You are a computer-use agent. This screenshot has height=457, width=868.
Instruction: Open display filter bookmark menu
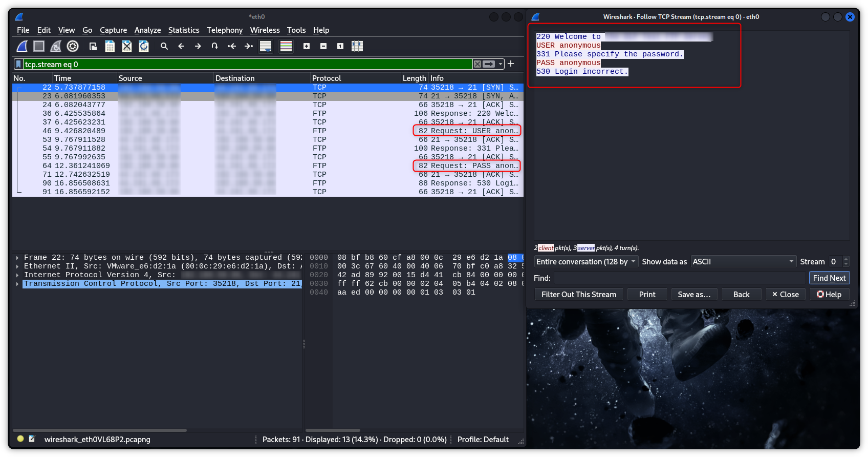tap(18, 64)
